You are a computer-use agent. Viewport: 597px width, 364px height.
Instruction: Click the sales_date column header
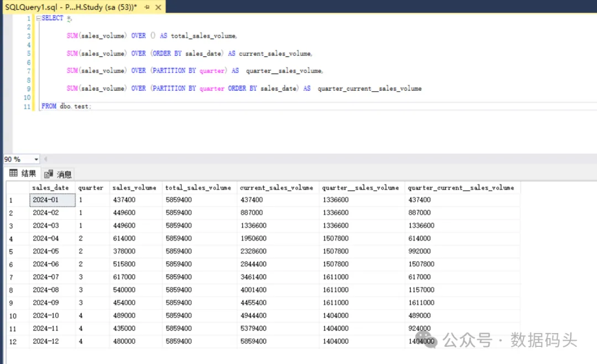(x=52, y=187)
